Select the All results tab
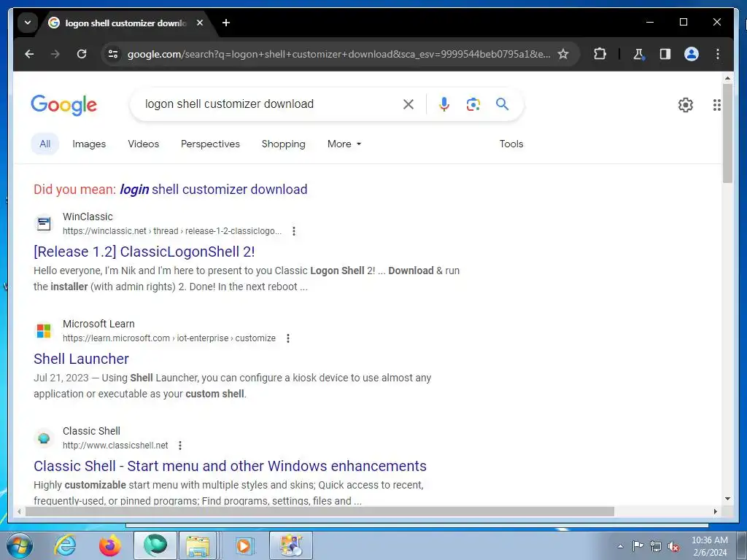 pyautogui.click(x=44, y=144)
